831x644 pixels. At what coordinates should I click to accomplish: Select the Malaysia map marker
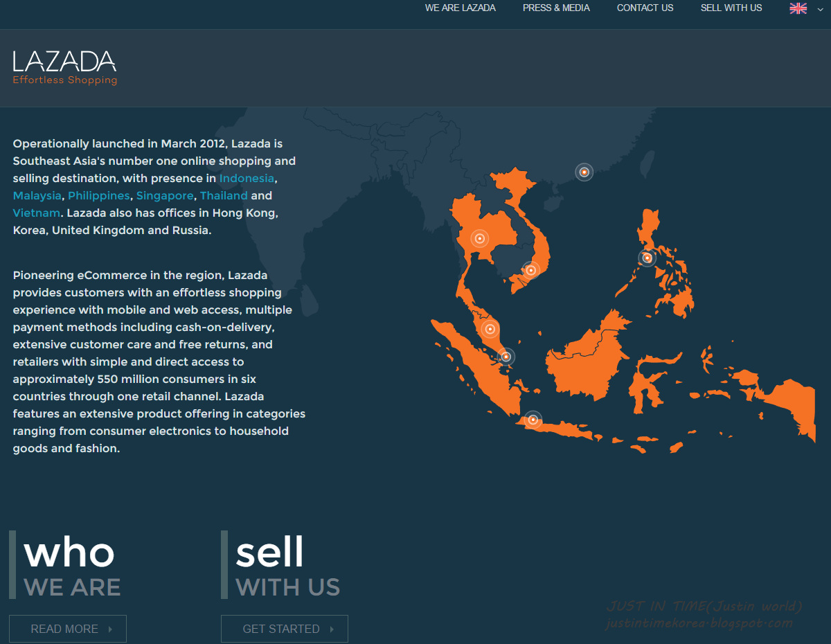pos(490,329)
